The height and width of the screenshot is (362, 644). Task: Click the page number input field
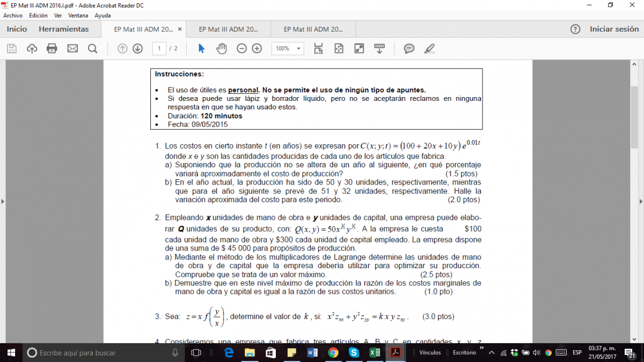pyautogui.click(x=159, y=49)
